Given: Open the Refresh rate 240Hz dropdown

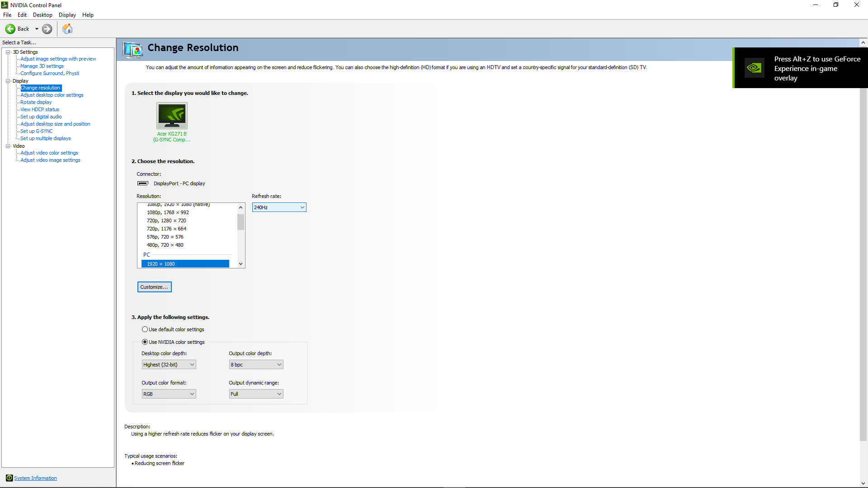Looking at the screenshot, I should coord(279,207).
